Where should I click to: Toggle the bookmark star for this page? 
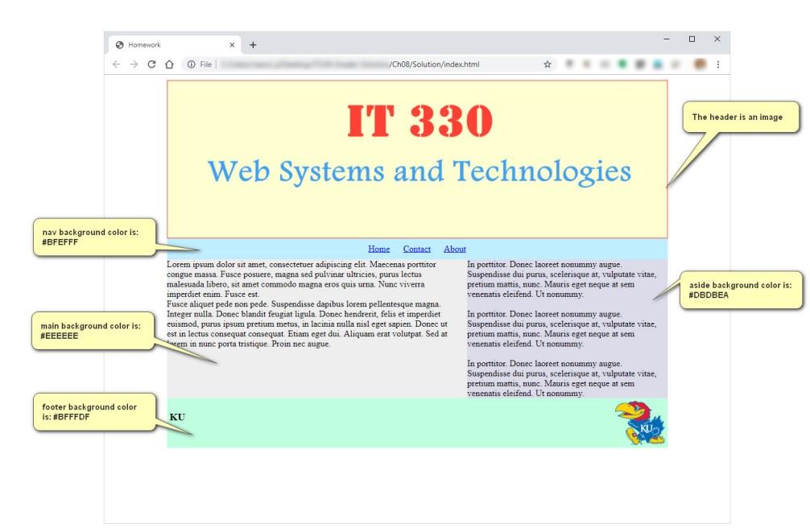click(x=548, y=63)
